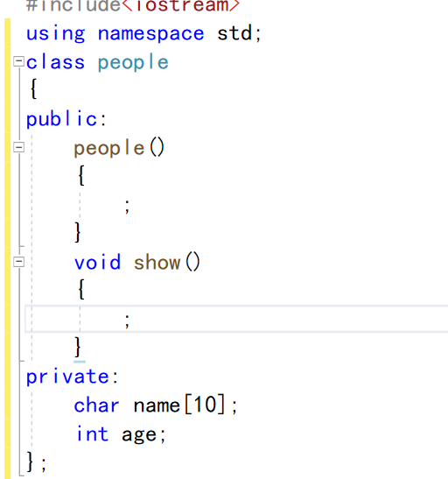448x479 pixels.
Task: Click the opening brace of class people
Action: 33,89
